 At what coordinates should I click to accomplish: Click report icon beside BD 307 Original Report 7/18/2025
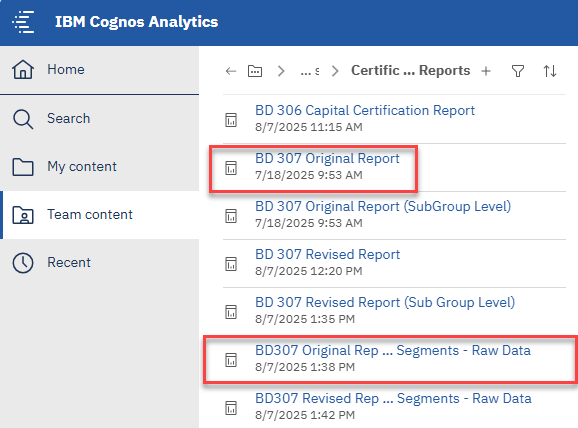coord(231,168)
